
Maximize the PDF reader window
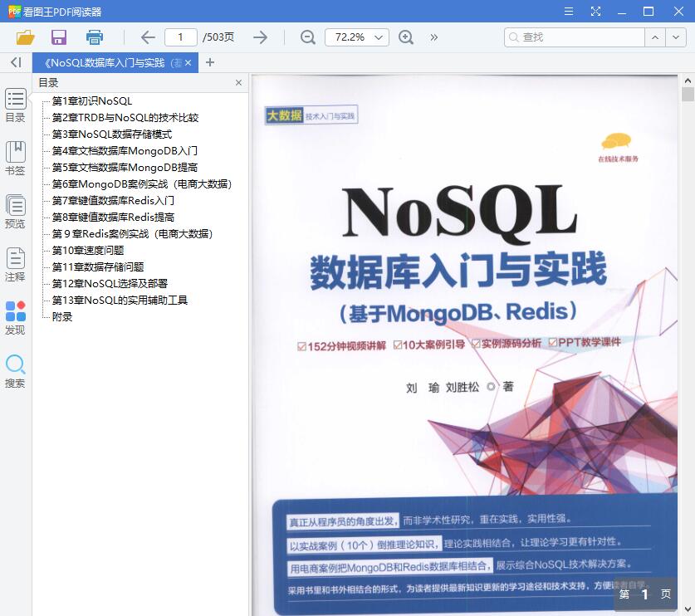pyautogui.click(x=649, y=12)
